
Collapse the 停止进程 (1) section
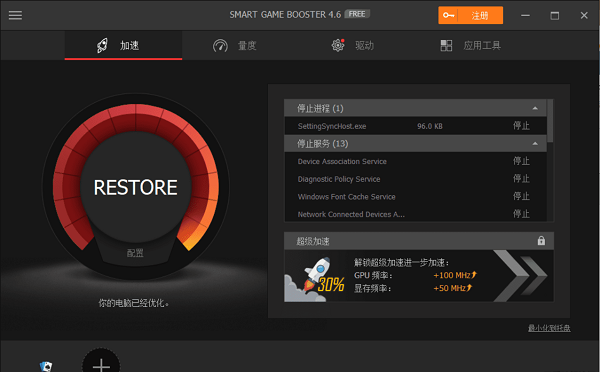click(535, 109)
